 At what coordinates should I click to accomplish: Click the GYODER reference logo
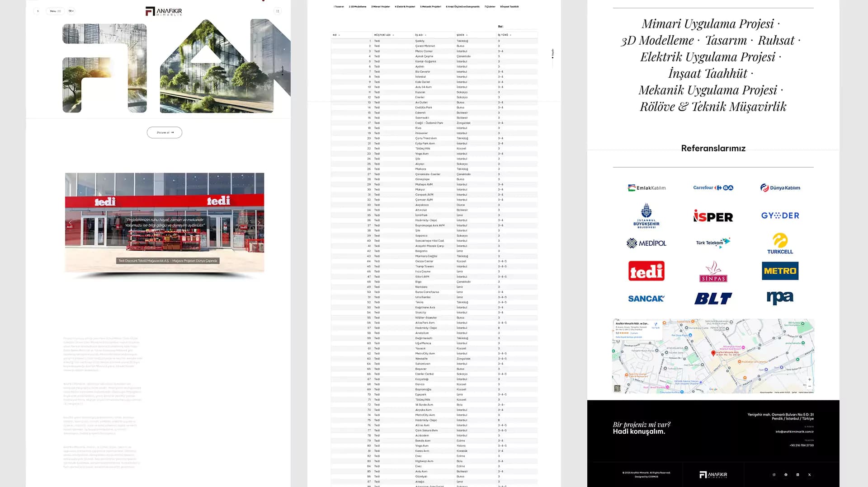(x=780, y=216)
